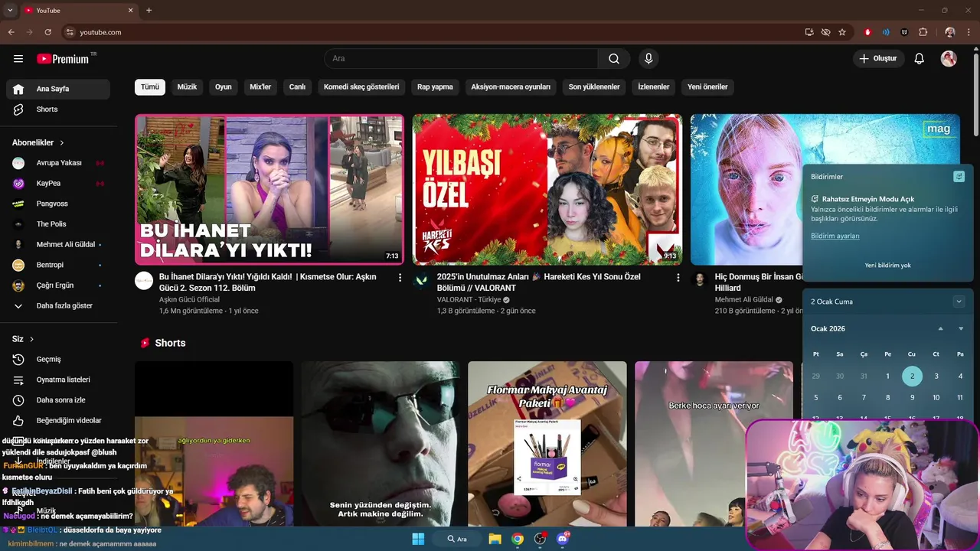Viewport: 980px width, 551px height.
Task: Open more options for Dilara video
Action: [x=400, y=278]
